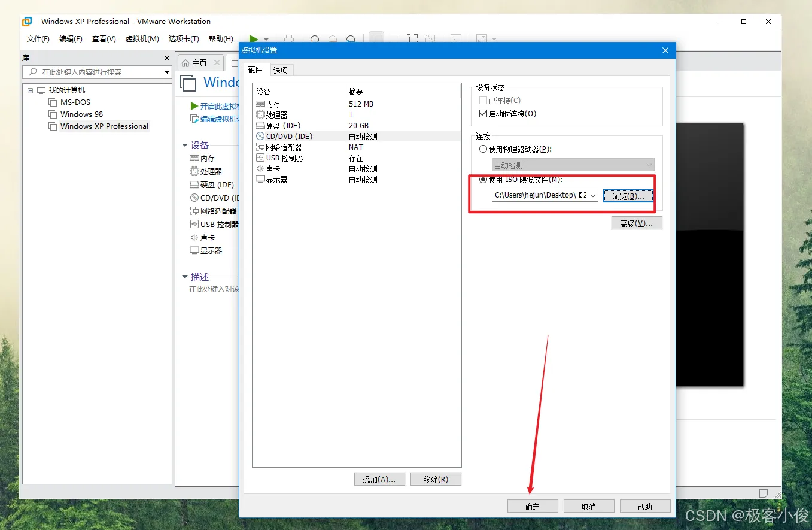This screenshot has height=530, width=812.
Task: Select Windows XP Professional in the library tree
Action: pyautogui.click(x=104, y=126)
